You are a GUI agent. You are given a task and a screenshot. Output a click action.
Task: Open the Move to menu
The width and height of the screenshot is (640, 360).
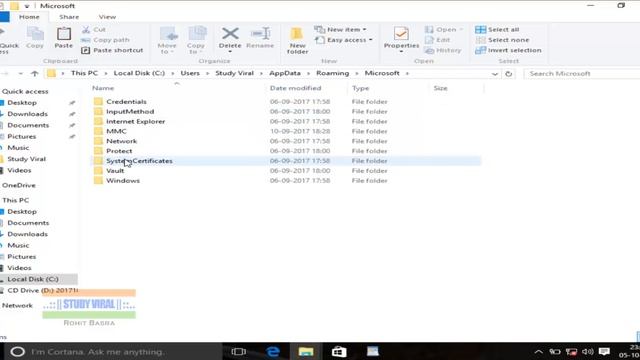tap(167, 40)
